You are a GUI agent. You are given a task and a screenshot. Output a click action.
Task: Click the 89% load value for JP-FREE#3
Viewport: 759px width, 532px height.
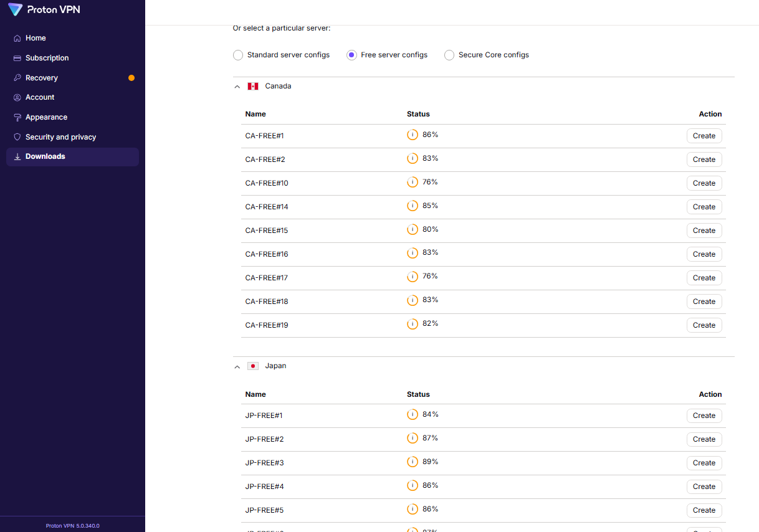pos(431,462)
